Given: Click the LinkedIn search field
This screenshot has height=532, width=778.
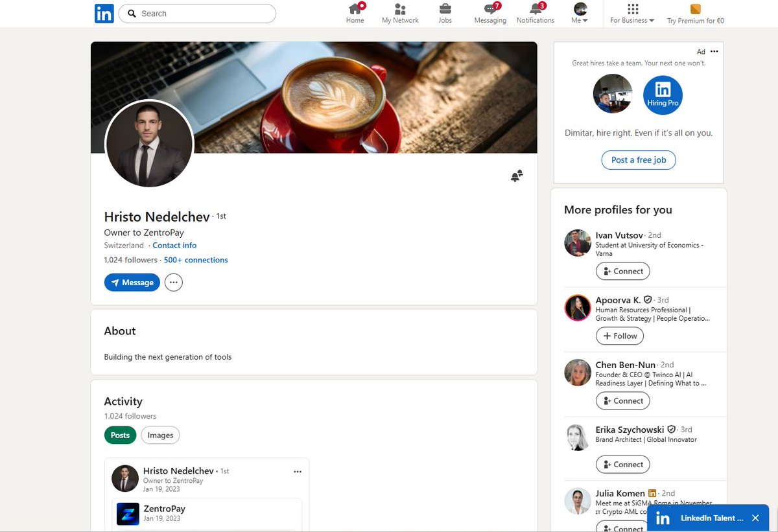Looking at the screenshot, I should 197,14.
